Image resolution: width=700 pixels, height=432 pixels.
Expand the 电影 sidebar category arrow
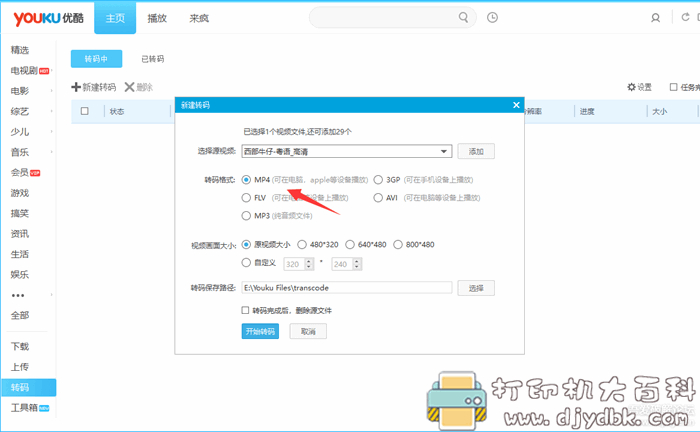52,91
